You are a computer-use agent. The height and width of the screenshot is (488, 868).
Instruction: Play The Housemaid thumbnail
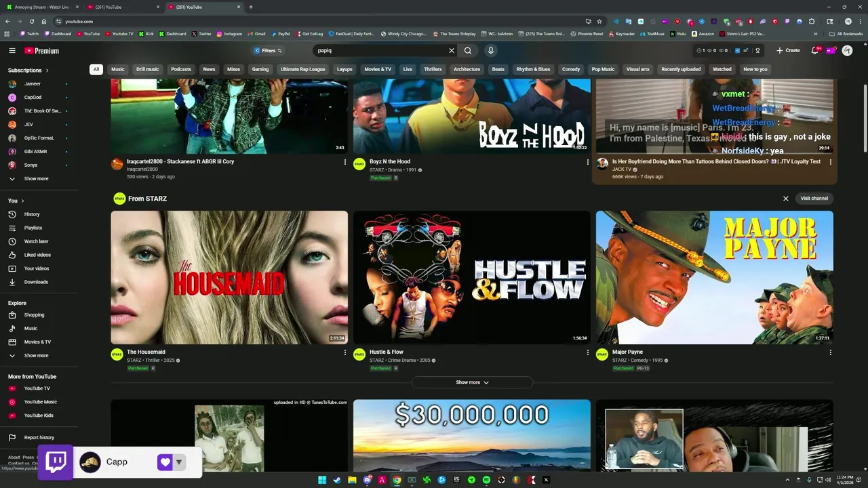(x=229, y=277)
